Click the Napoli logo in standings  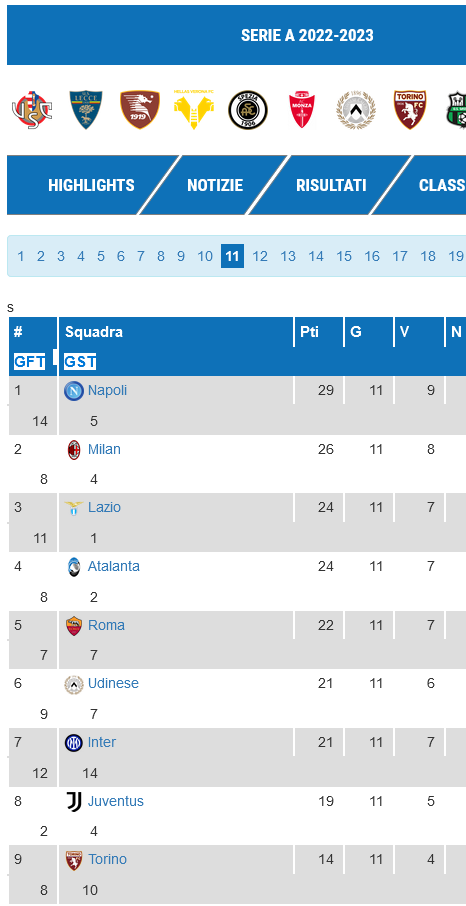click(73, 391)
